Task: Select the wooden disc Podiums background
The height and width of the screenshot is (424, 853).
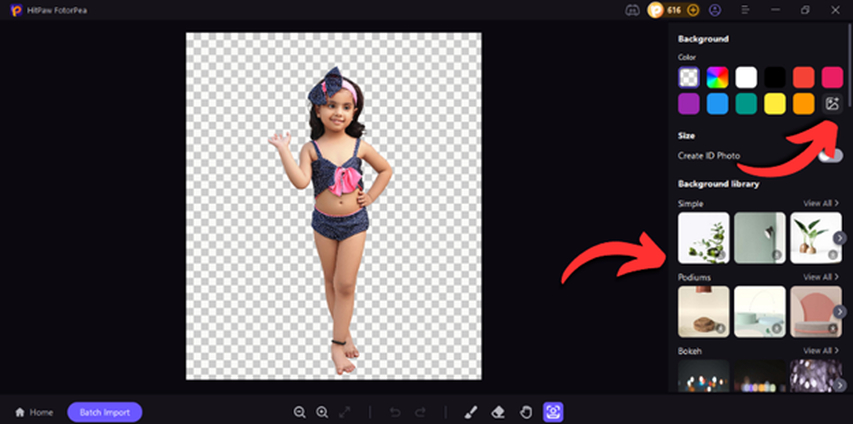Action: click(703, 312)
